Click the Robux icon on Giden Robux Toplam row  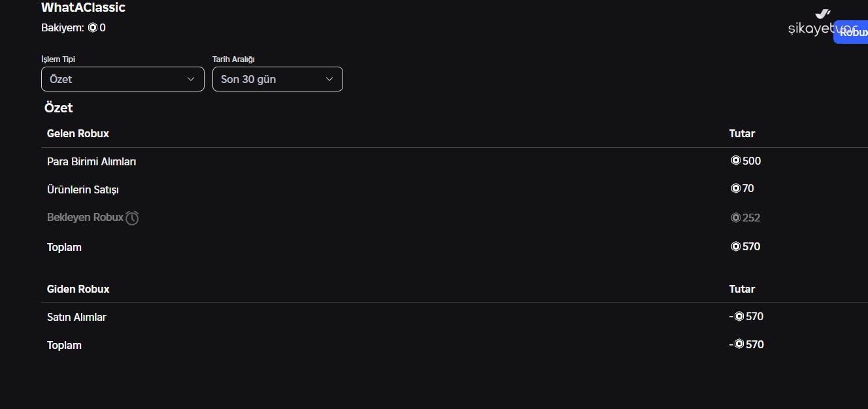[x=739, y=344]
